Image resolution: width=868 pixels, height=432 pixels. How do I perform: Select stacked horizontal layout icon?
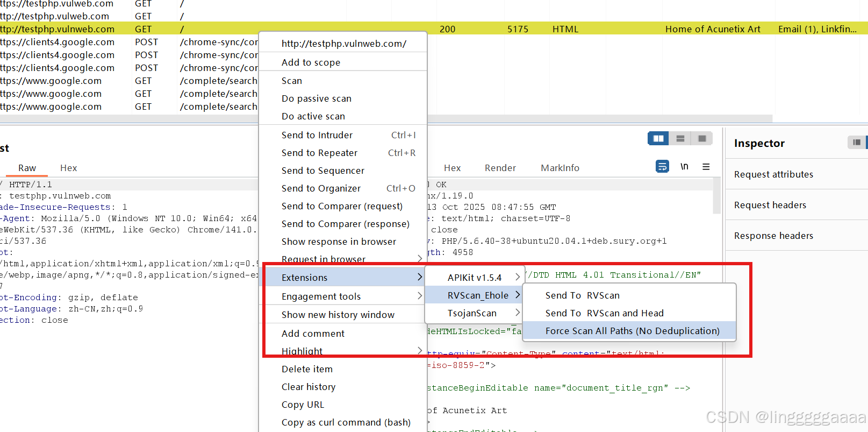tap(680, 139)
